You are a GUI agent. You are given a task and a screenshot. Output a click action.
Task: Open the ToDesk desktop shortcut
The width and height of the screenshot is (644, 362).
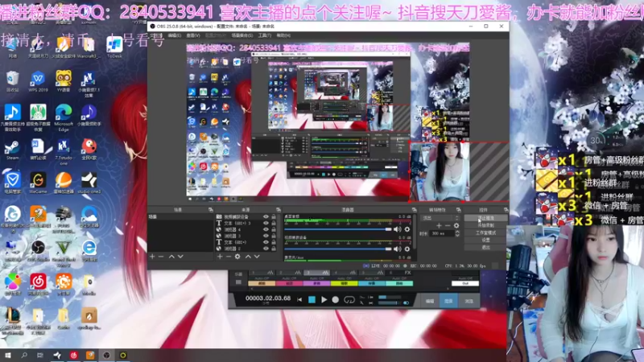tap(114, 47)
